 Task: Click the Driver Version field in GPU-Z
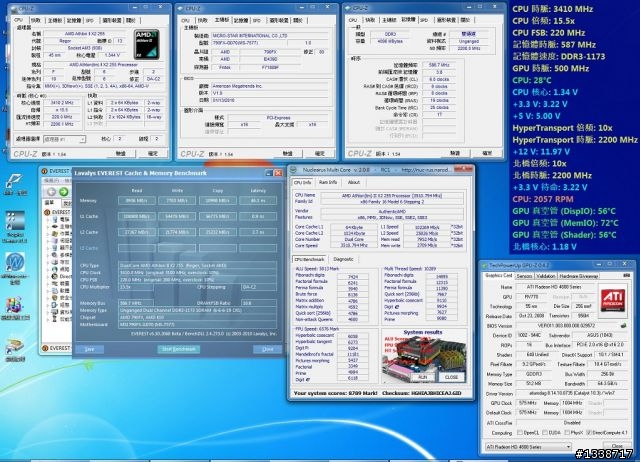(571, 393)
